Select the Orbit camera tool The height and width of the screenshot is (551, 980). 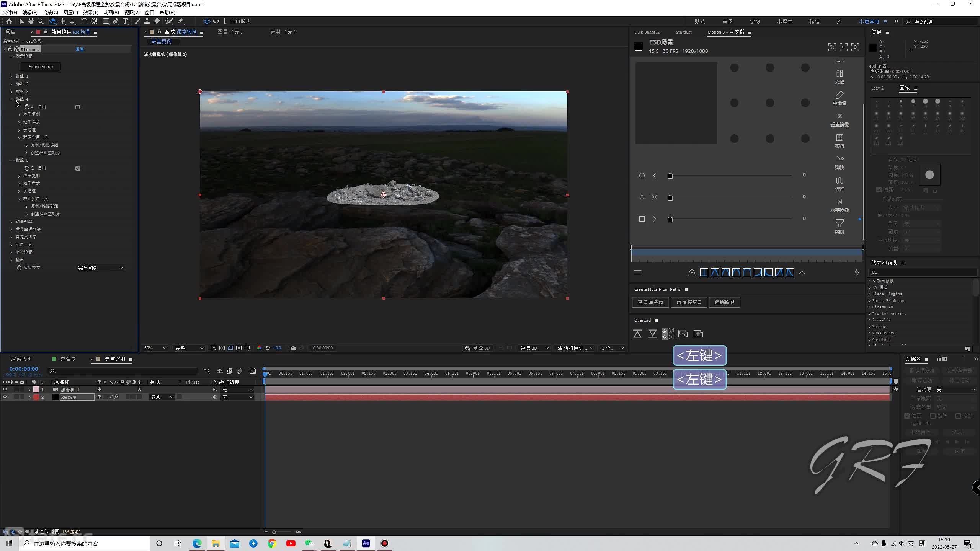pyautogui.click(x=53, y=21)
